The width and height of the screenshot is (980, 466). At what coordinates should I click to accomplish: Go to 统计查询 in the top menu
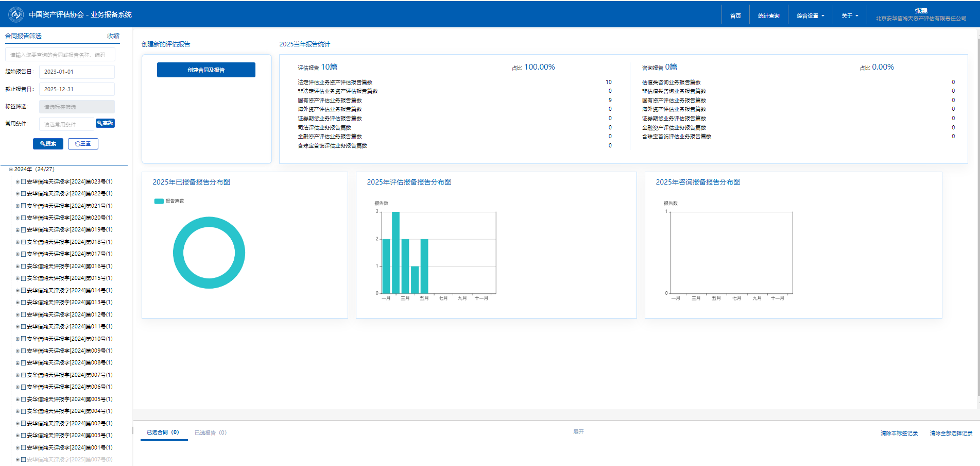point(768,16)
